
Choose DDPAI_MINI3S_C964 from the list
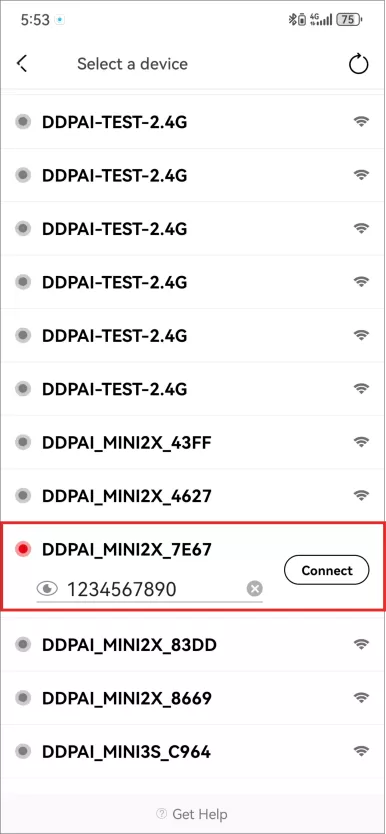tap(193, 752)
